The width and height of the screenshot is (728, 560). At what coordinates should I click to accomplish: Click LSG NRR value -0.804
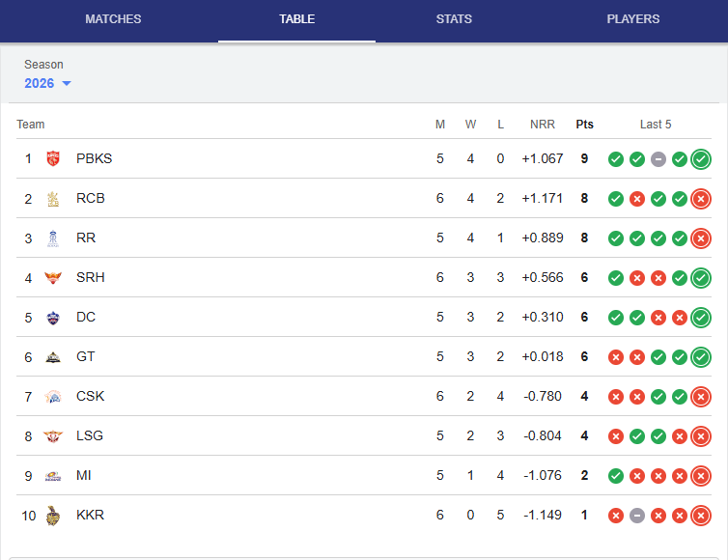tap(543, 436)
